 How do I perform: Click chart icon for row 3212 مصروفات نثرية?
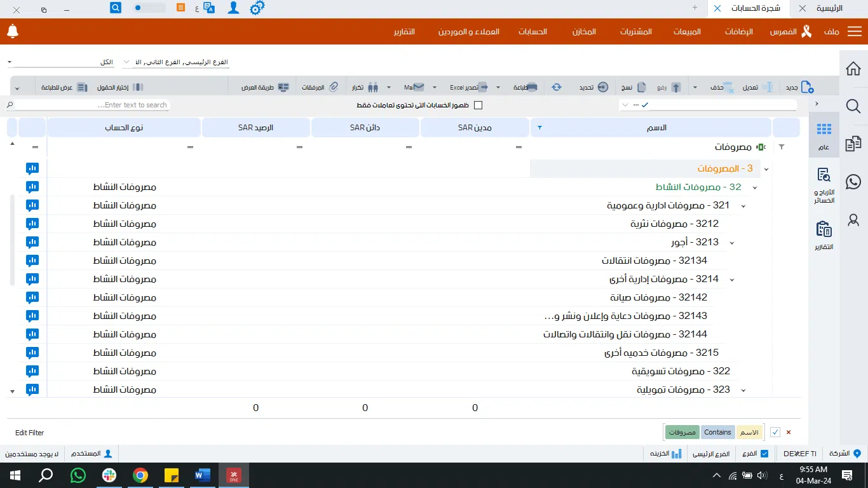tap(32, 224)
